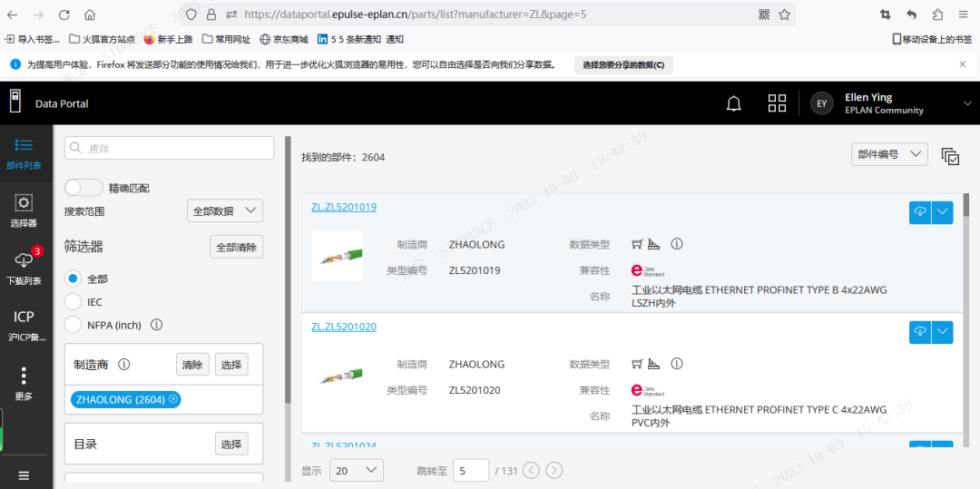Open the More menu in sidebar
This screenshot has width=980, height=489.
point(24,383)
